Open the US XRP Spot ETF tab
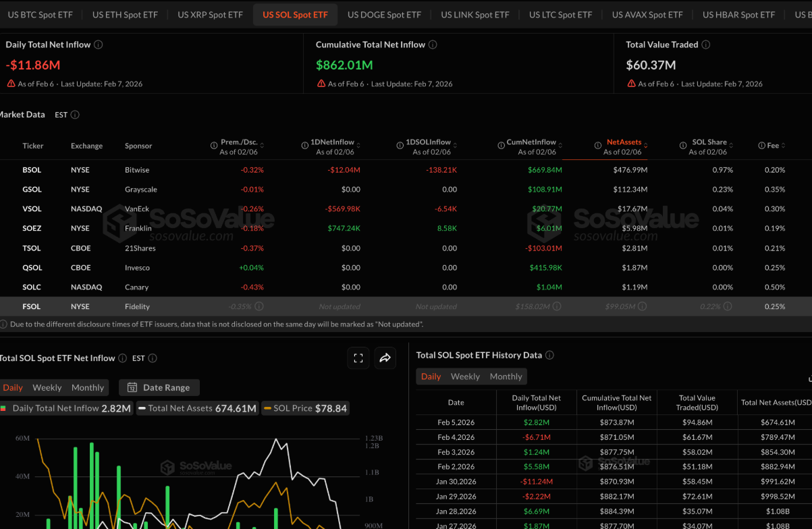The width and height of the screenshot is (812, 529). tap(210, 14)
